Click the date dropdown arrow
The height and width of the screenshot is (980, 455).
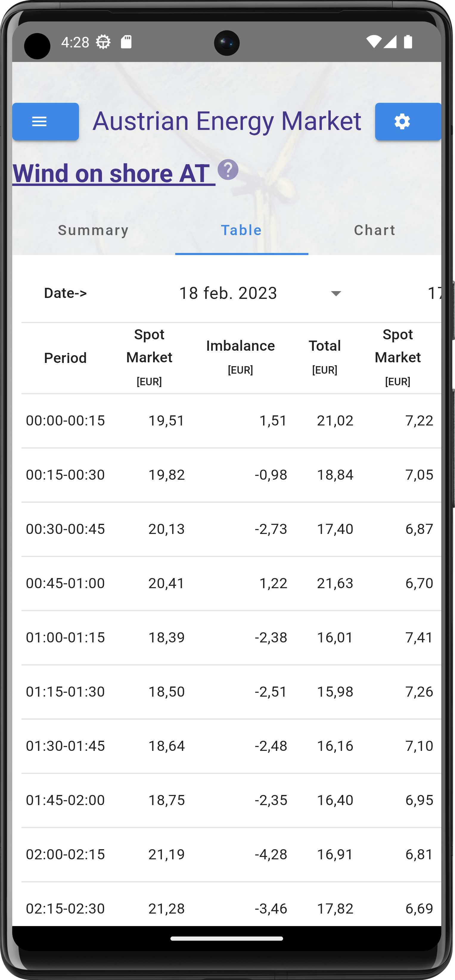[x=336, y=293]
